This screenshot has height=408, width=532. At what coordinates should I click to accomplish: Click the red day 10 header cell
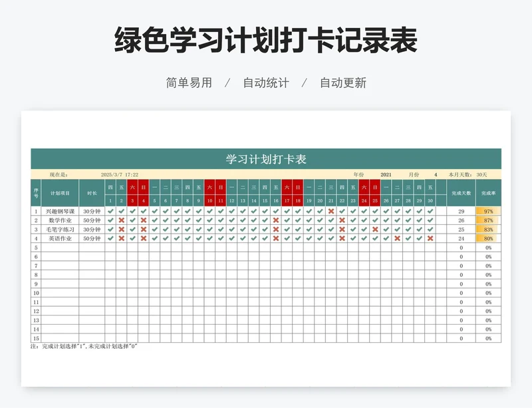click(x=209, y=200)
